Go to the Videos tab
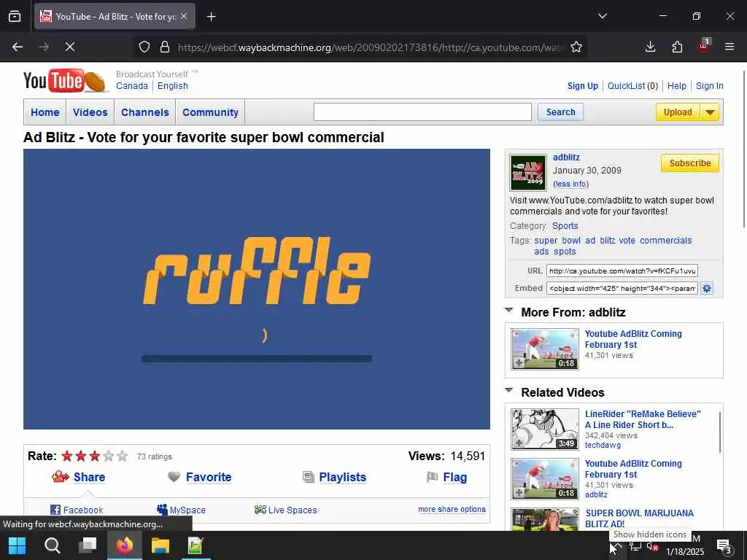Viewport: 747px width, 560px height. [x=90, y=112]
